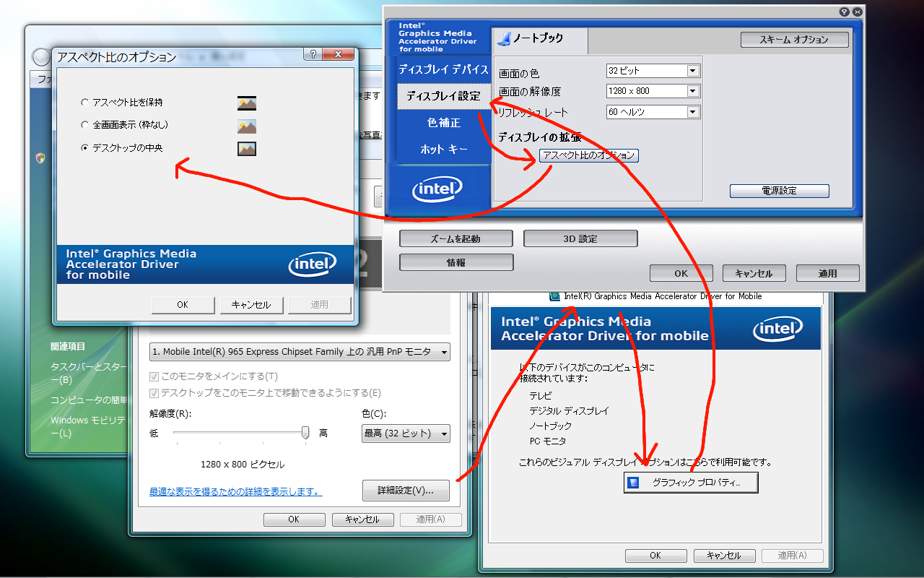Select the ディスプレイ設定 sidebar tab
924x578 pixels.
coord(444,96)
